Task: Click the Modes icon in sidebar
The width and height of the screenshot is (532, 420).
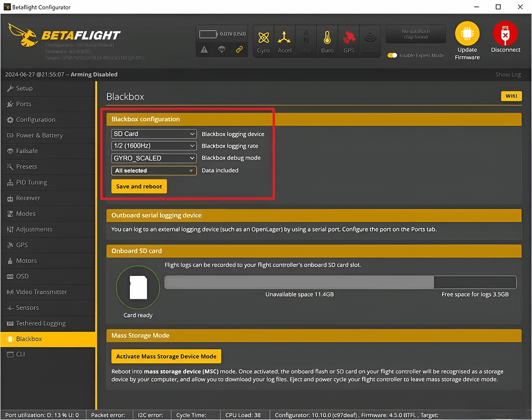Action: [x=10, y=214]
